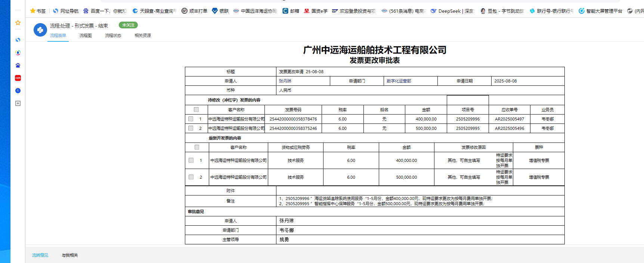The height and width of the screenshot is (263, 644).
Task: Open the 顺丰打单 bookmark
Action: click(x=194, y=11)
